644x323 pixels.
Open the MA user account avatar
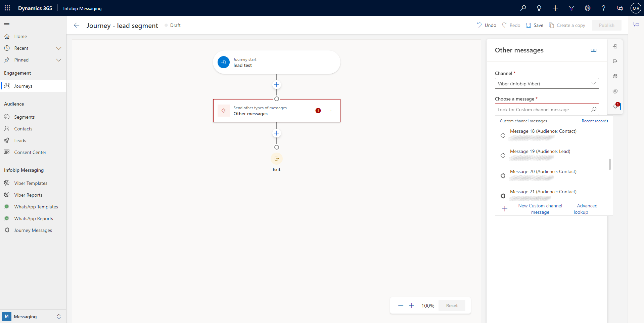[x=636, y=8]
